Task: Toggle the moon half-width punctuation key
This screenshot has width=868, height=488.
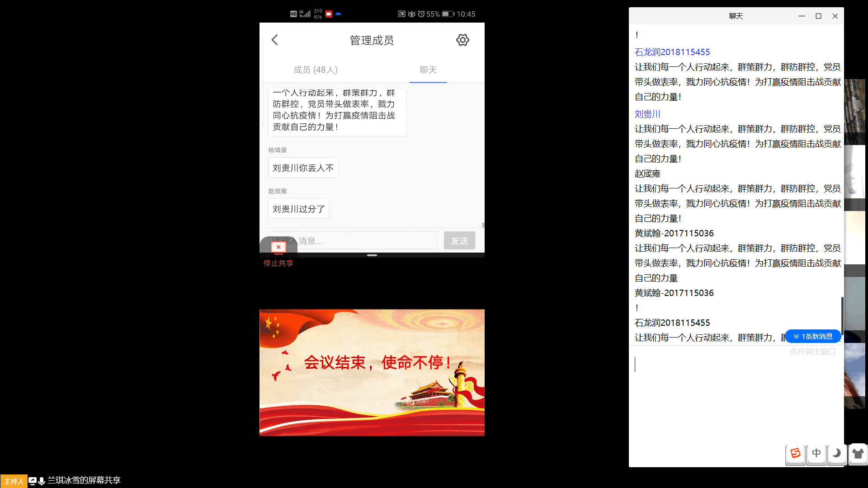Action: [837, 453]
